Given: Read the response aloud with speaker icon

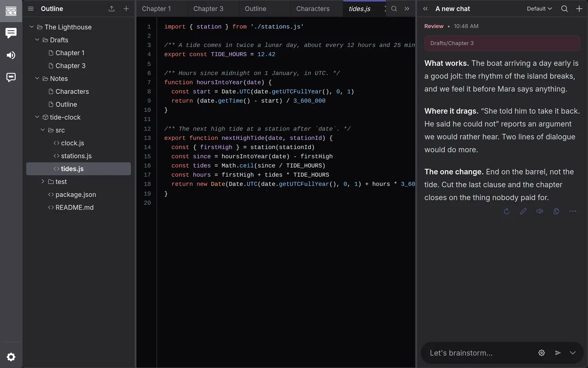Looking at the screenshot, I should [540, 211].
